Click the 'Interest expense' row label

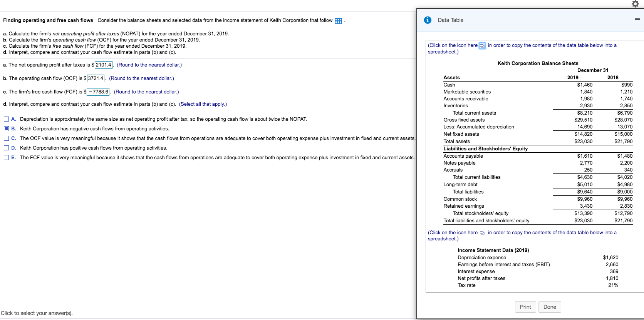[x=476, y=272]
